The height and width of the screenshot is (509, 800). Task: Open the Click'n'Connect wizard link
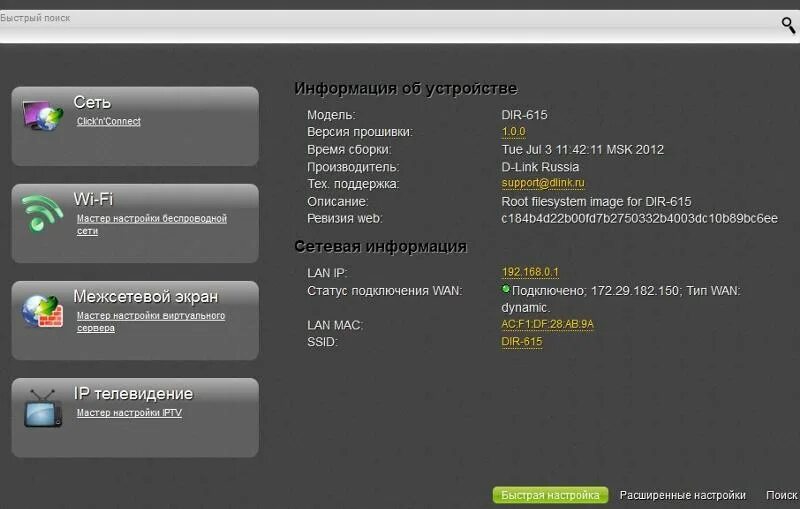pos(109,121)
